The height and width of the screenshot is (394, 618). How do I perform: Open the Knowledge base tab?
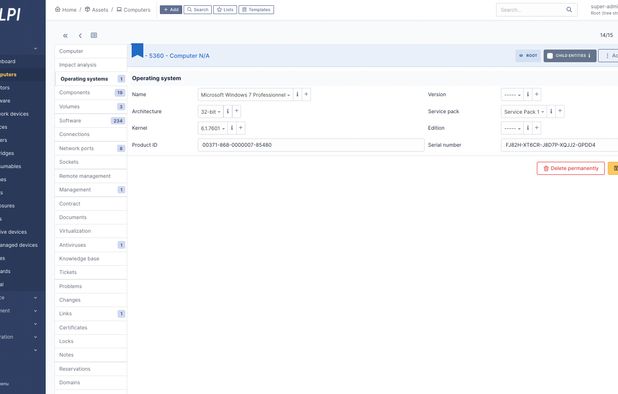(91, 258)
